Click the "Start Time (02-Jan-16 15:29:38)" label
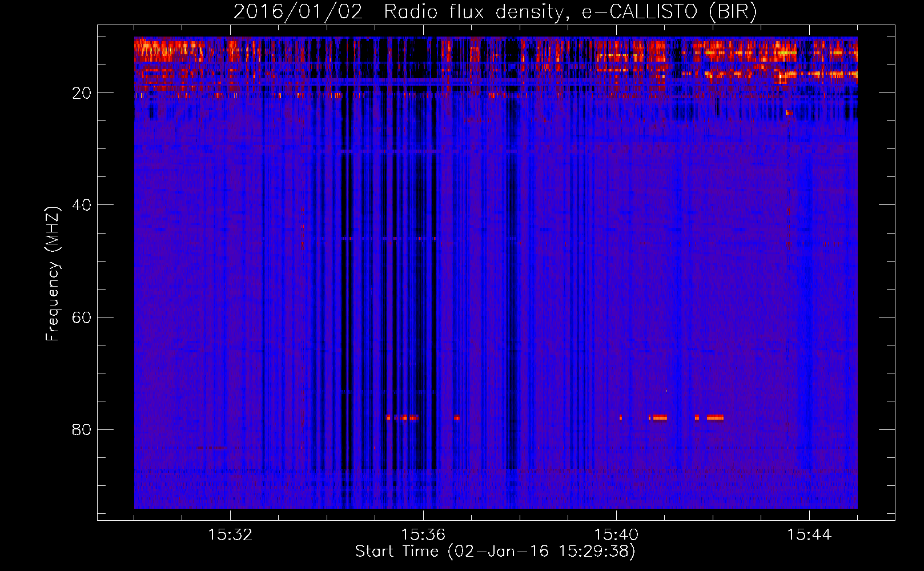Screen dimensions: 924x571 pyautogui.click(x=495, y=552)
